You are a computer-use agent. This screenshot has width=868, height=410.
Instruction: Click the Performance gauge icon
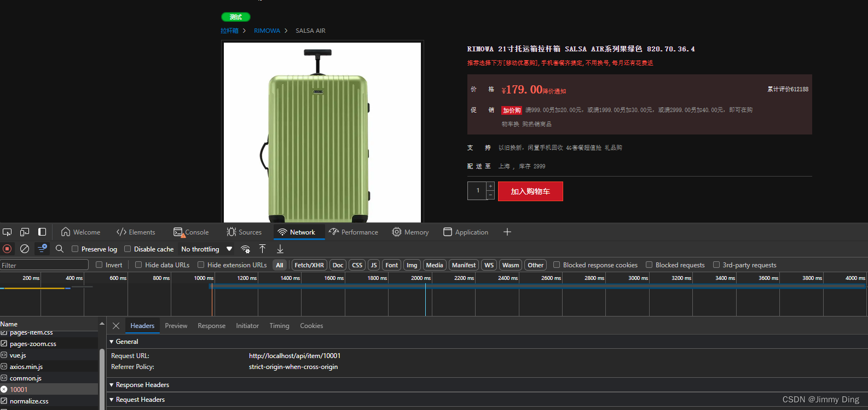(x=334, y=232)
